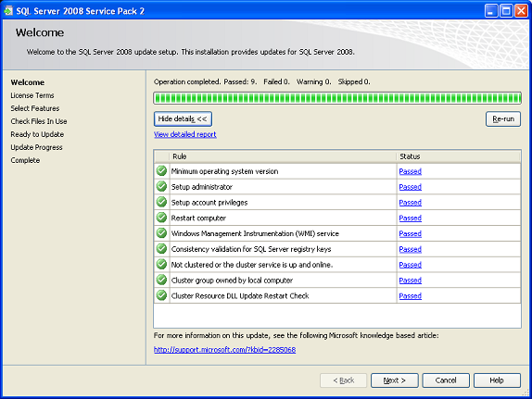The width and height of the screenshot is (532, 399).
Task: Click green check icon beside Setup administrator
Action: (161, 186)
